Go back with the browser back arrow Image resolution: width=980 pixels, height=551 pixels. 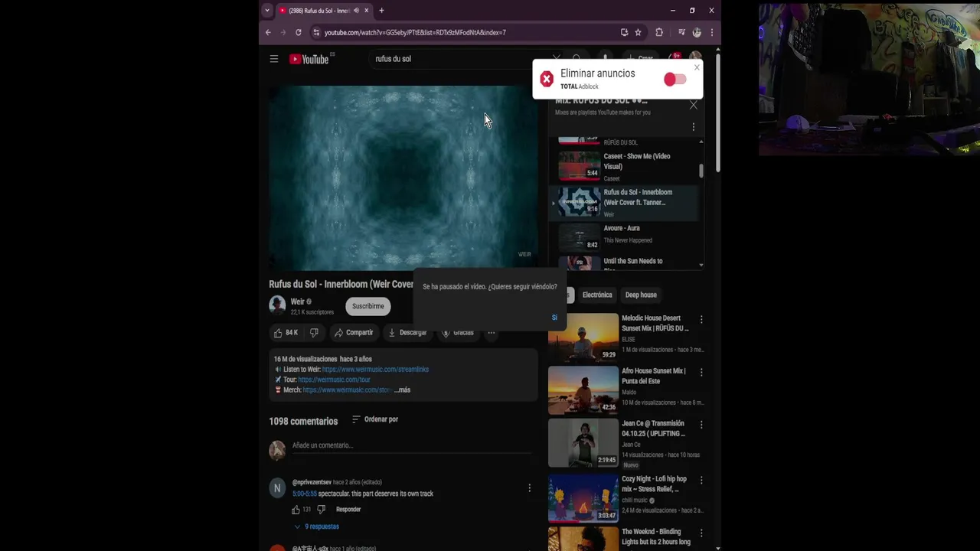tap(268, 32)
